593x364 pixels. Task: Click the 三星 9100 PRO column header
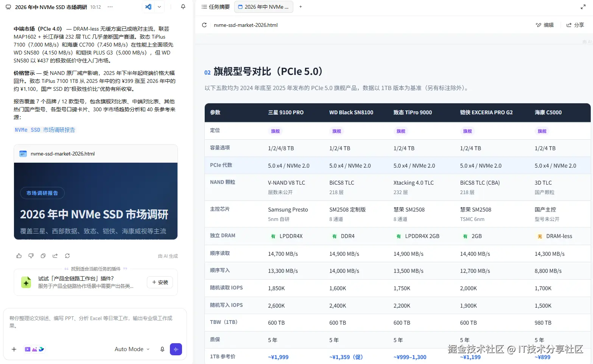pos(286,112)
